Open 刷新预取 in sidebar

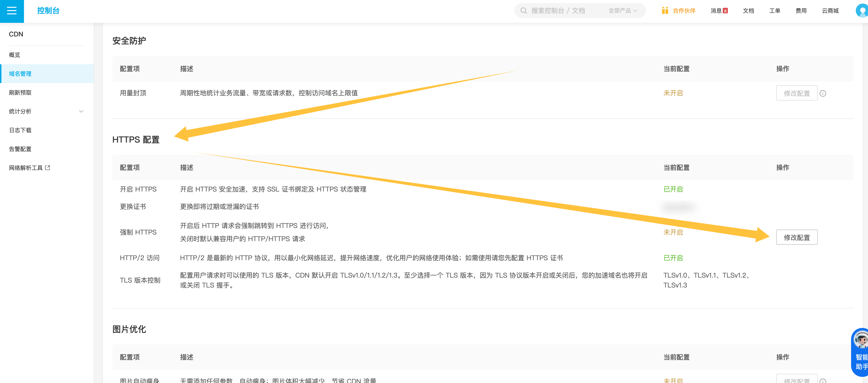[x=47, y=92]
